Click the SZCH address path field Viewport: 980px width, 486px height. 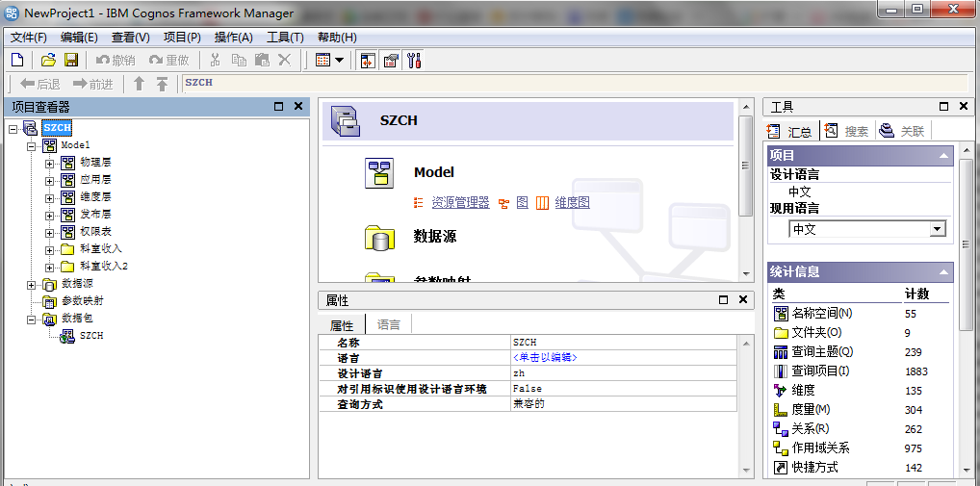click(x=575, y=83)
